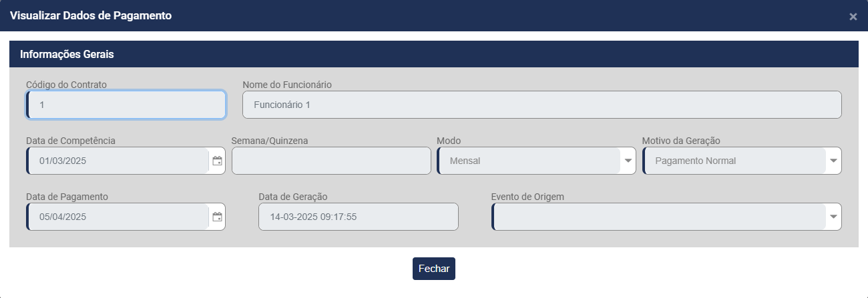Expand the Motivo da Geração dropdown arrow
Screen dimensions: 868x298
pos(833,161)
